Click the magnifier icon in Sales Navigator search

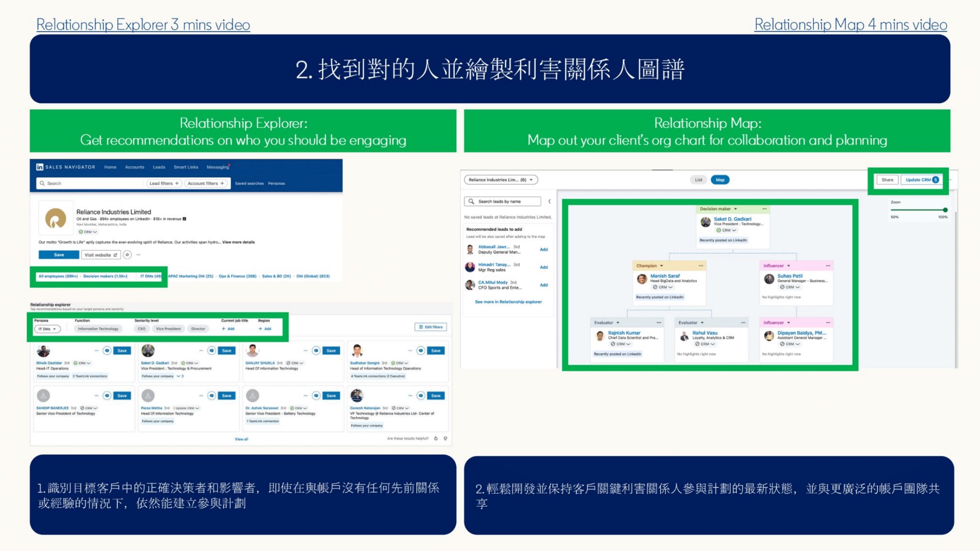tap(42, 183)
